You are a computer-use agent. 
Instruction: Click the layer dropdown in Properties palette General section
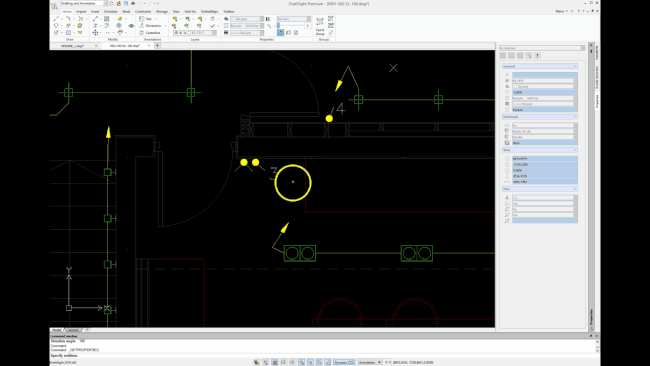(544, 80)
